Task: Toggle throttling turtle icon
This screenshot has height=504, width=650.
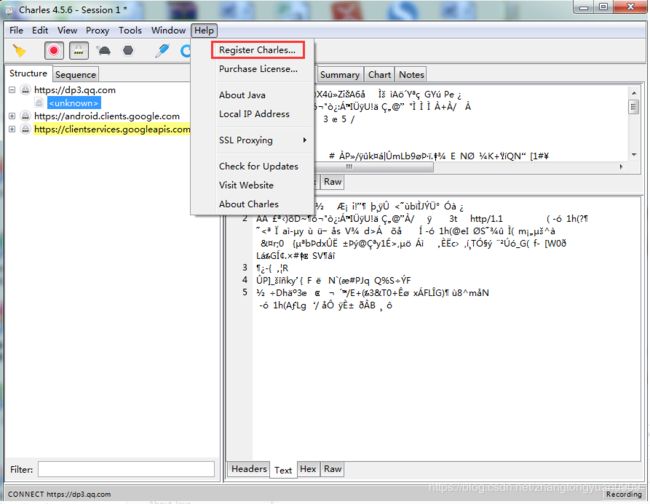Action: click(x=104, y=51)
